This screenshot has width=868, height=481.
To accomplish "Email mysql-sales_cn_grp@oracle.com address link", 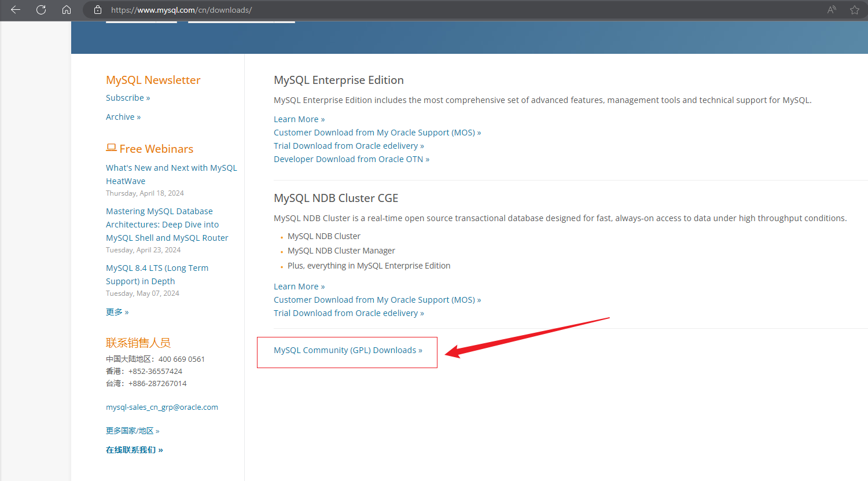I will click(x=162, y=407).
